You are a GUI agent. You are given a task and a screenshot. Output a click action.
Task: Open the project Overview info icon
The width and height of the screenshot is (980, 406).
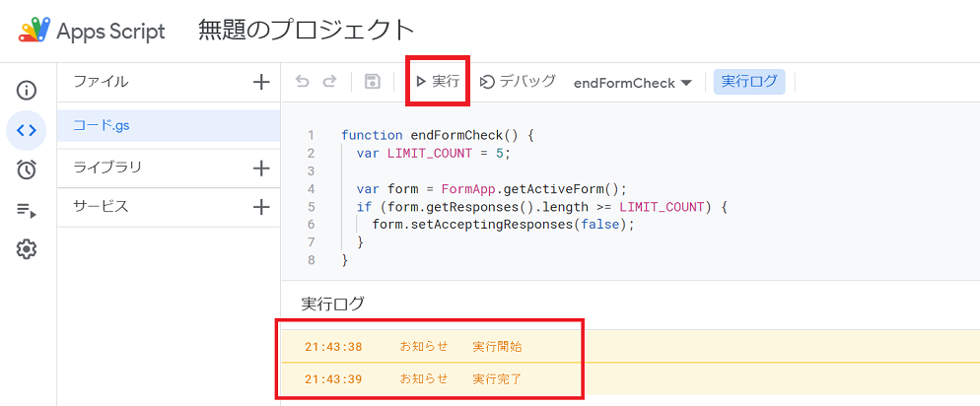(27, 91)
